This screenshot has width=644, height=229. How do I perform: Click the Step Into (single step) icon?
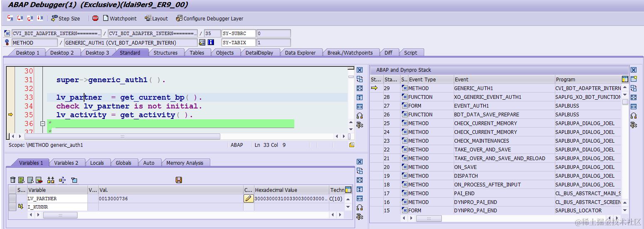pos(10,18)
